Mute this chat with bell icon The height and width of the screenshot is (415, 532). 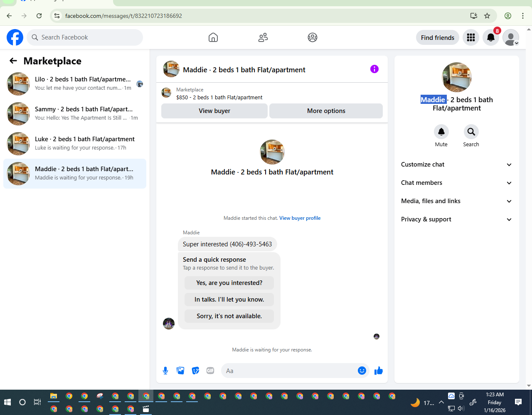coord(441,132)
